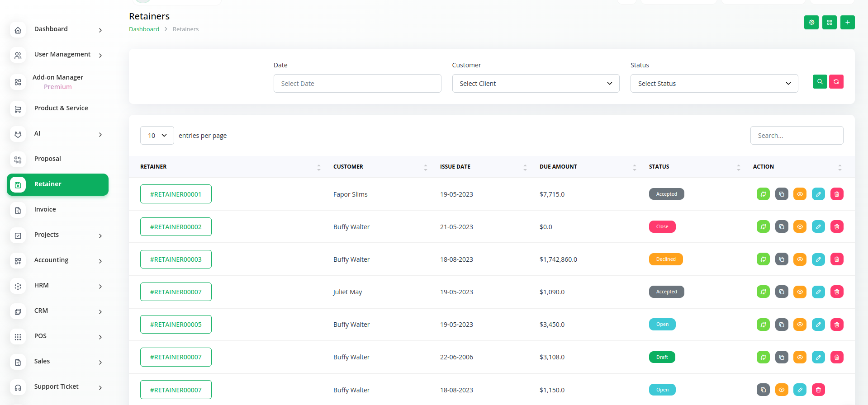The height and width of the screenshot is (405, 868).
Task: Switch to grid view using top-right icon
Action: [829, 22]
